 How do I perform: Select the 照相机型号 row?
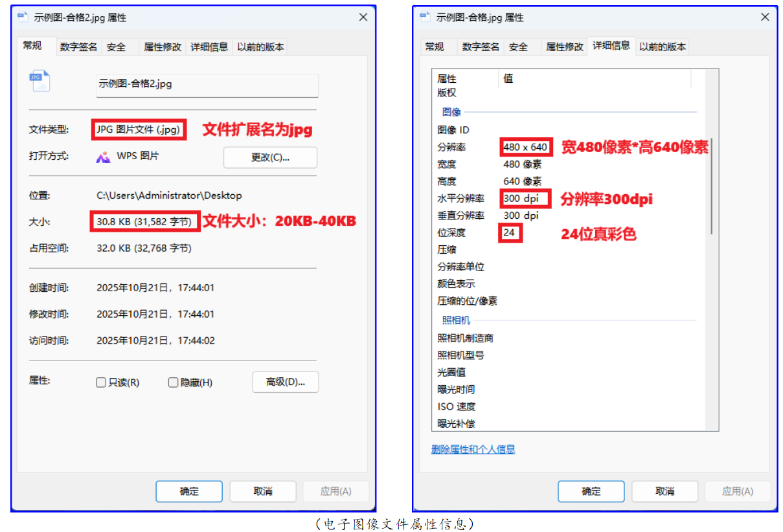570,355
